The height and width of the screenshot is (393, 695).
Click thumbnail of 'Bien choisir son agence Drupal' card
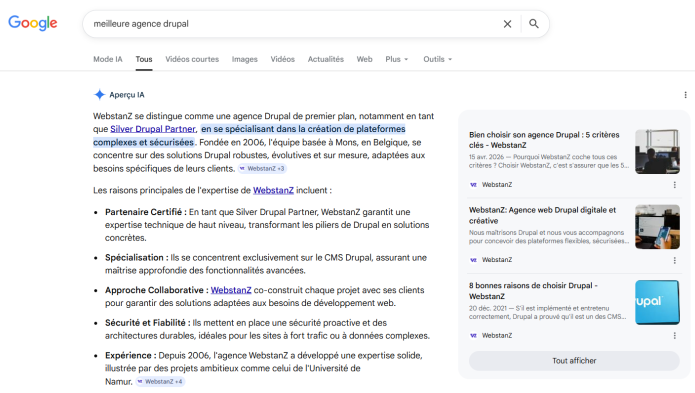click(x=657, y=152)
